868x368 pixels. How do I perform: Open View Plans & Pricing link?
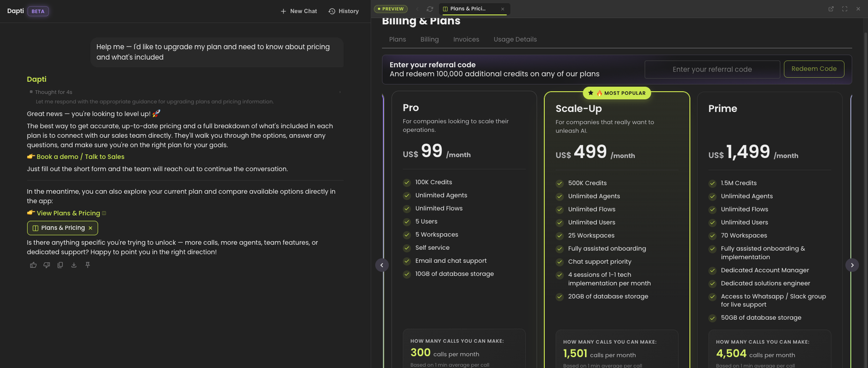(68, 213)
